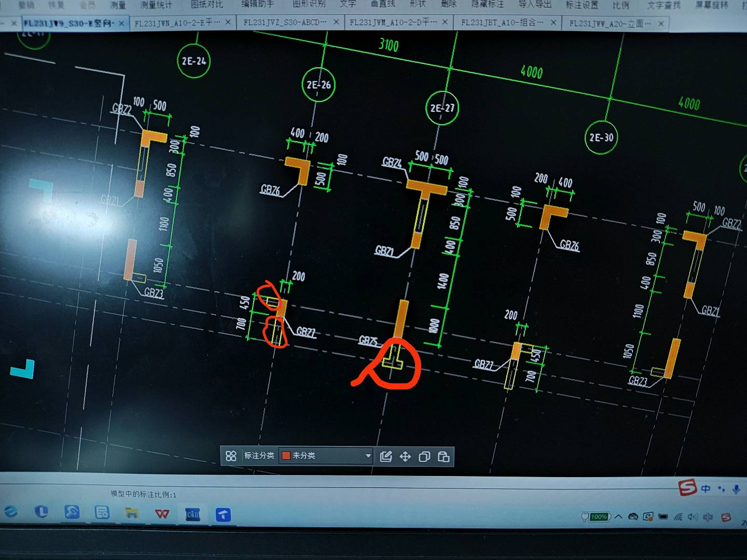
Task: Click the edit annotation pencil icon
Action: click(385, 456)
